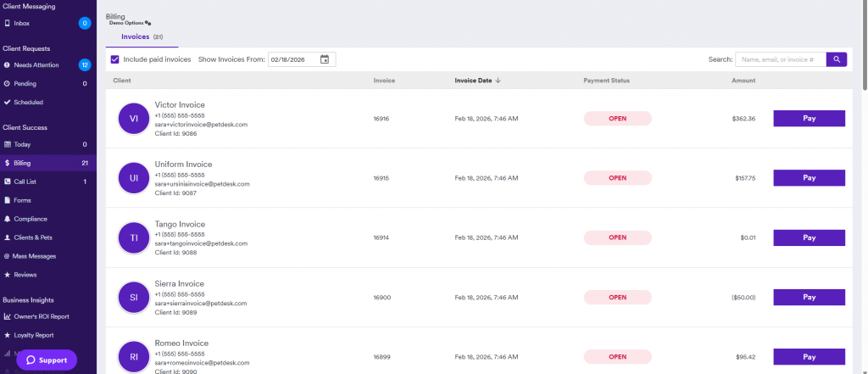Image resolution: width=868 pixels, height=374 pixels.
Task: Click the Show Invoices From date field
Action: 302,59
